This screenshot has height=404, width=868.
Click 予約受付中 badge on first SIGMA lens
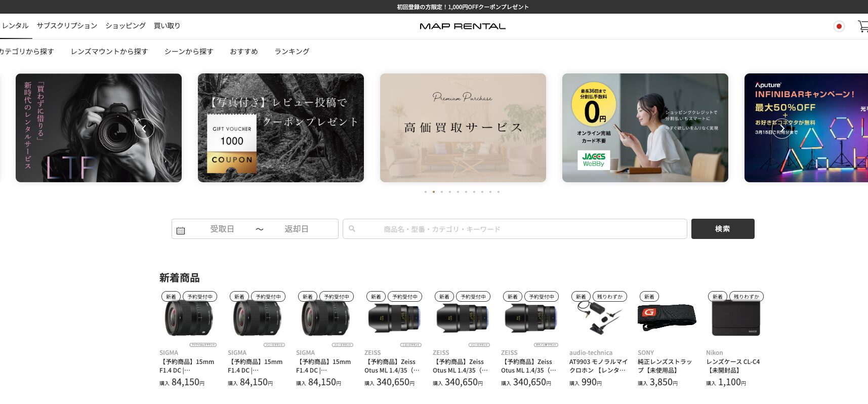200,297
